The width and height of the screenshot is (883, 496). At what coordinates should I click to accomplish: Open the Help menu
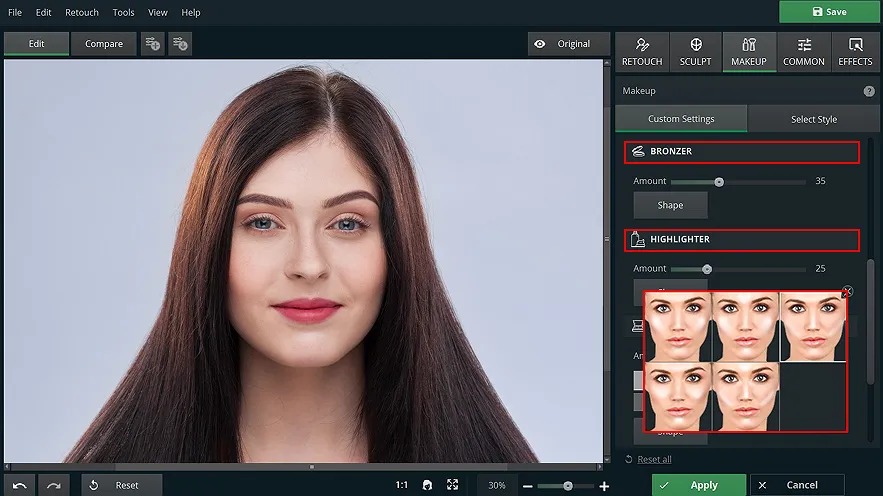[191, 12]
